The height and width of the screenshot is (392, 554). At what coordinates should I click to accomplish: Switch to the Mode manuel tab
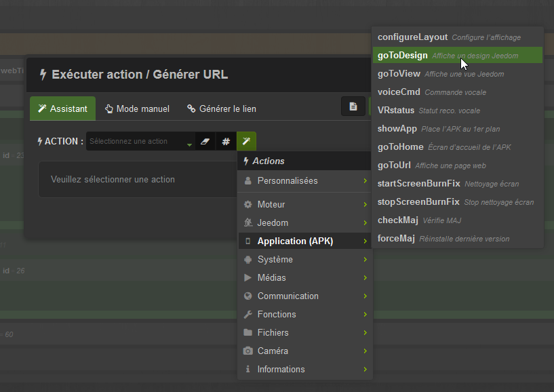tap(137, 109)
